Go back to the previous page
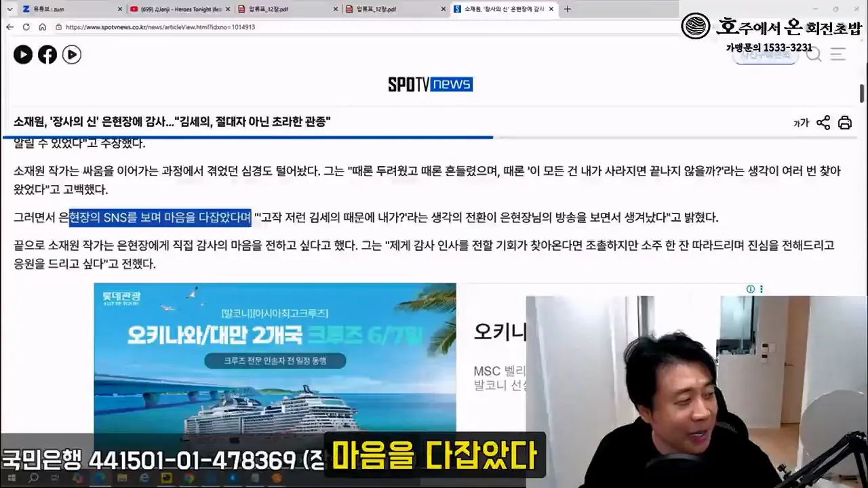 pyautogui.click(x=9, y=27)
